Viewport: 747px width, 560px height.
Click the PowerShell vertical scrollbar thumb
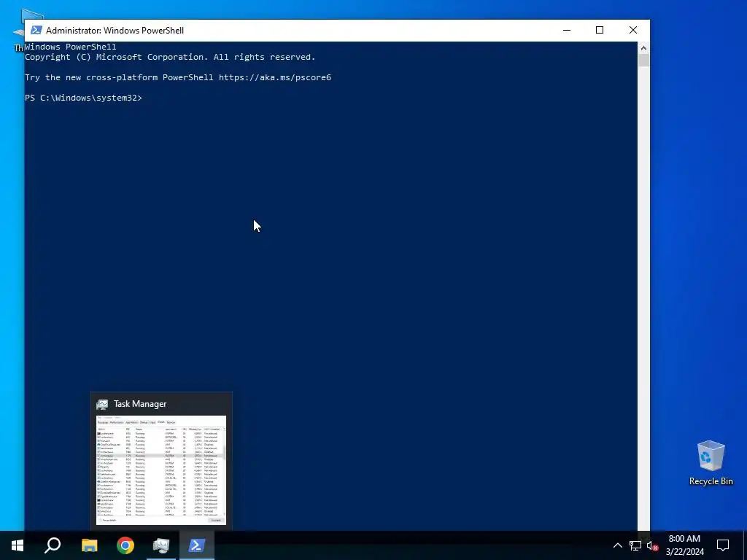point(643,61)
